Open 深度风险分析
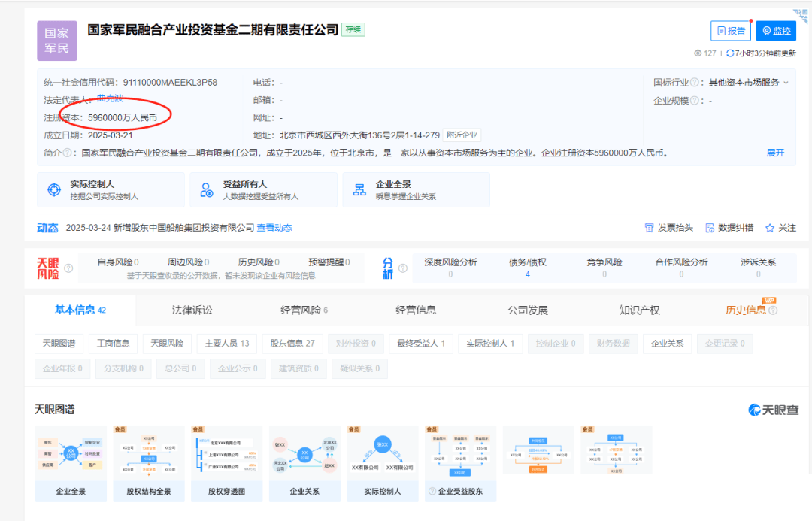Viewport: 812px width, 521px height. point(450,268)
